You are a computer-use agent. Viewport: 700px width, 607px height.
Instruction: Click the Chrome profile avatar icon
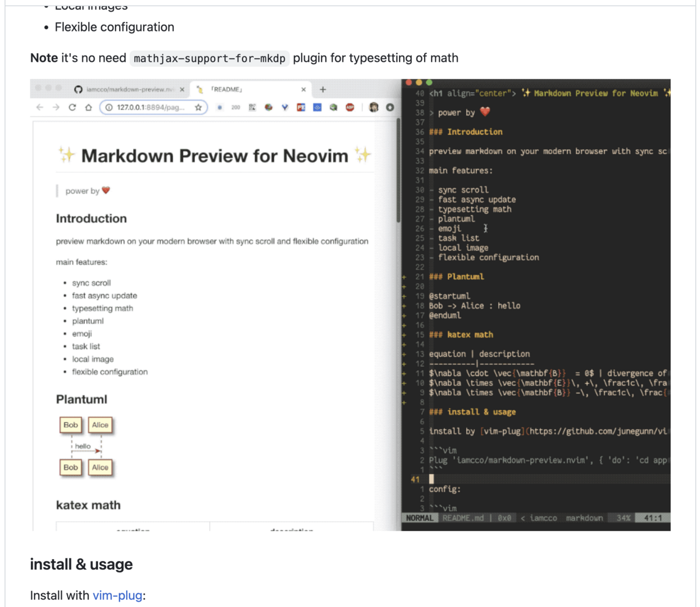point(373,107)
